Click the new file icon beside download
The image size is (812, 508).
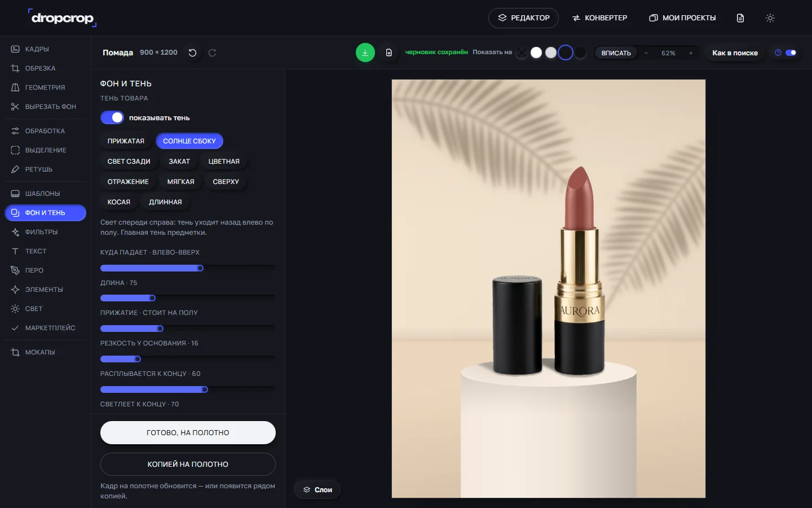pyautogui.click(x=389, y=52)
